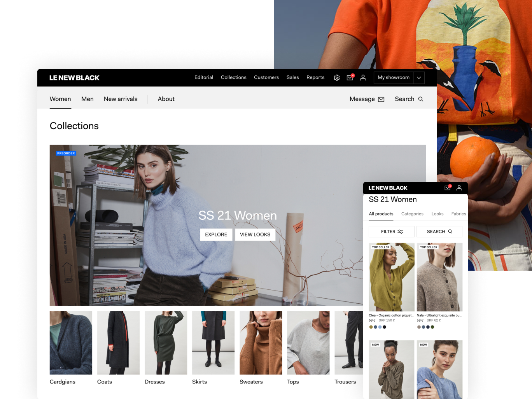Tap the account icon in the mobile panel
The height and width of the screenshot is (399, 532).
point(459,188)
